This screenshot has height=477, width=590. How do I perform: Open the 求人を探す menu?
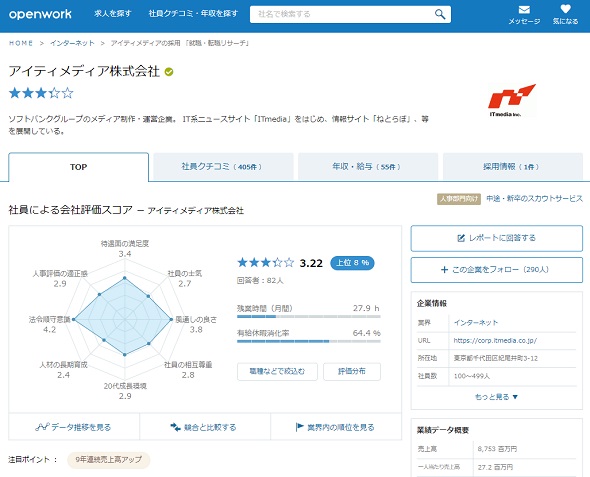113,14
